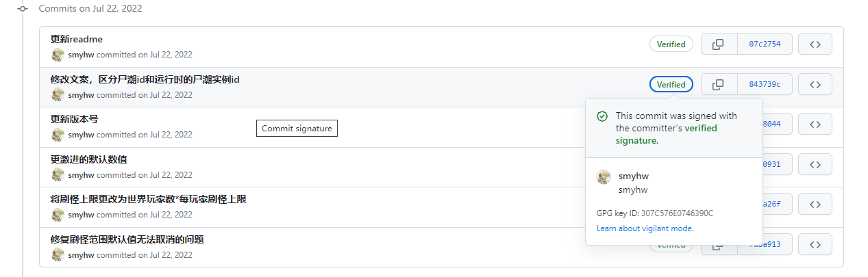868x277 pixels.
Task: Copy full SHA for commit 843739c
Action: coord(718,85)
